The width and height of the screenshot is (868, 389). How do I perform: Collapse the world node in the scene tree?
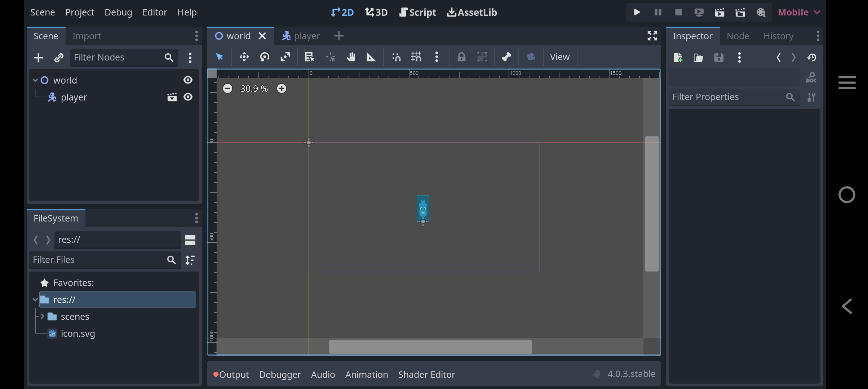click(35, 80)
